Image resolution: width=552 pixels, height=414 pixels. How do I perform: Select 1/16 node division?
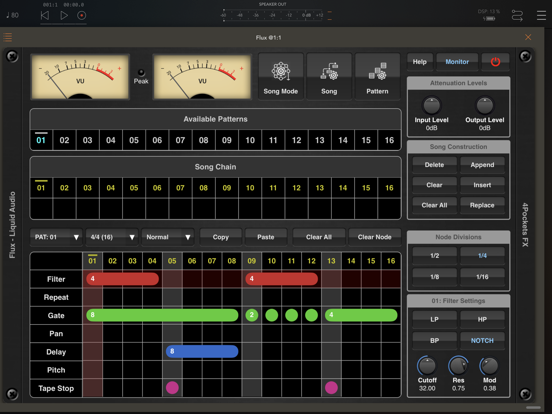click(x=482, y=277)
